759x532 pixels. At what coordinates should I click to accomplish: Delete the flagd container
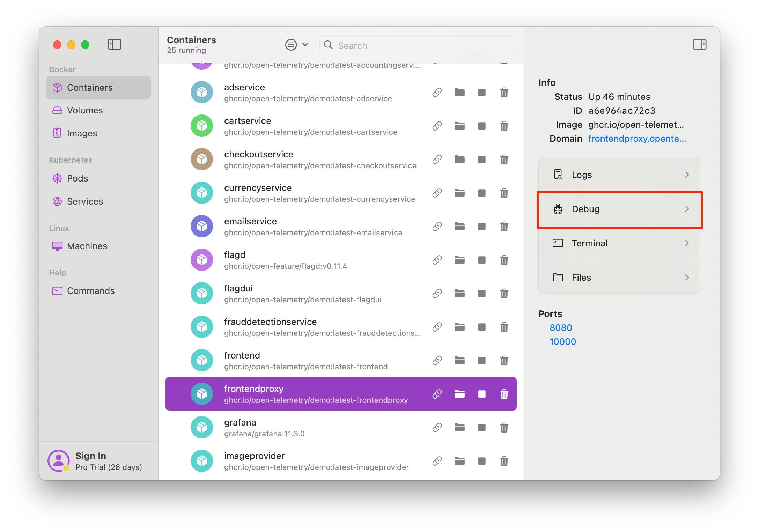click(504, 260)
